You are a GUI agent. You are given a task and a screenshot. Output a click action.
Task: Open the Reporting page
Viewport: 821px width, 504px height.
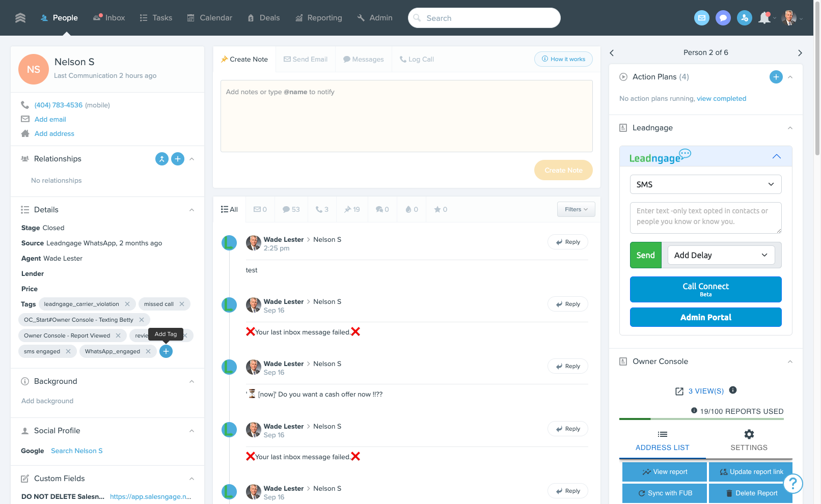319,18
